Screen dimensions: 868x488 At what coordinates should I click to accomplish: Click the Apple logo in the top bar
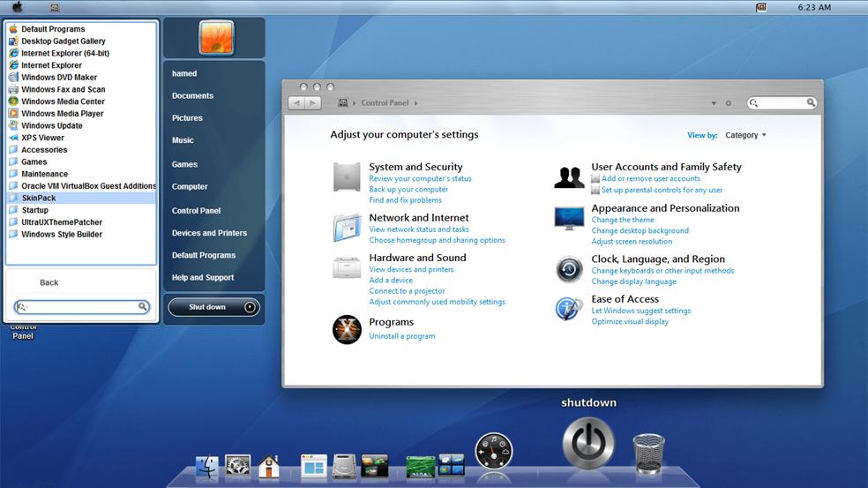[17, 7]
